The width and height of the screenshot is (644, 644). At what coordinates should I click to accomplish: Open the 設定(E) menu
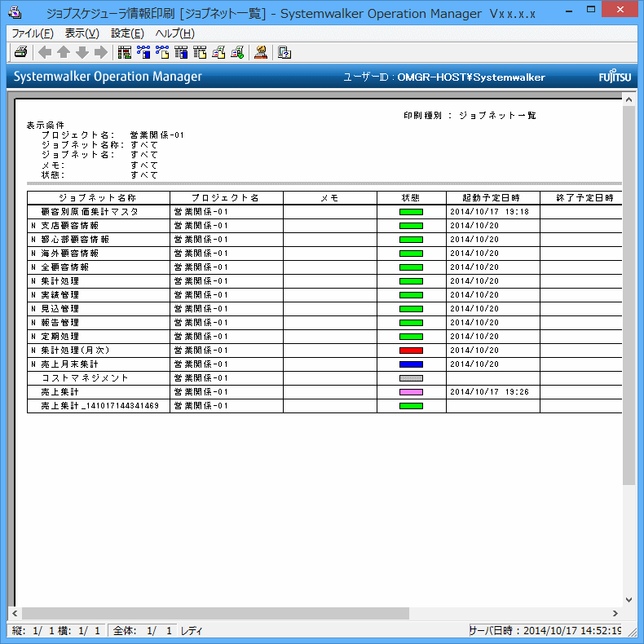(127, 33)
